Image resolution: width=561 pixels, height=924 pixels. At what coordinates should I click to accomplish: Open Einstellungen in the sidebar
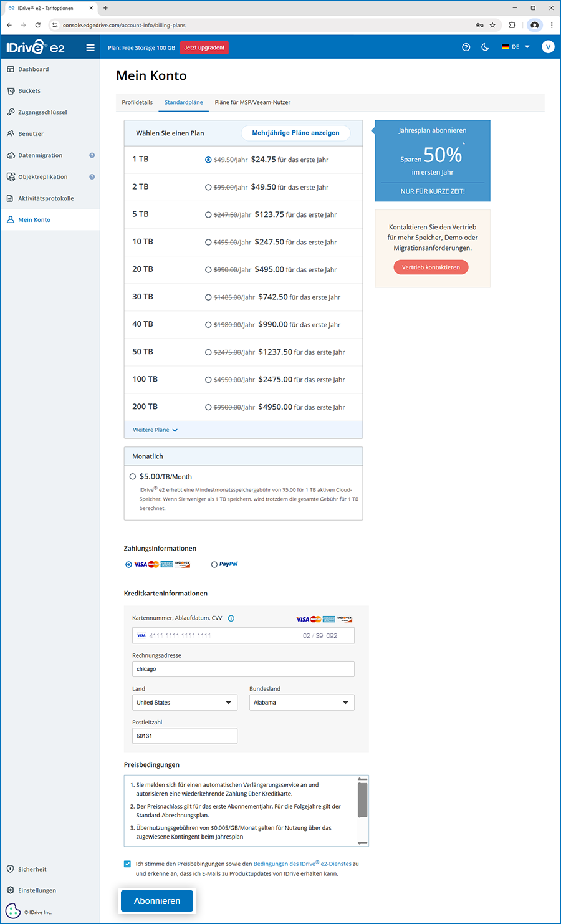click(x=37, y=890)
